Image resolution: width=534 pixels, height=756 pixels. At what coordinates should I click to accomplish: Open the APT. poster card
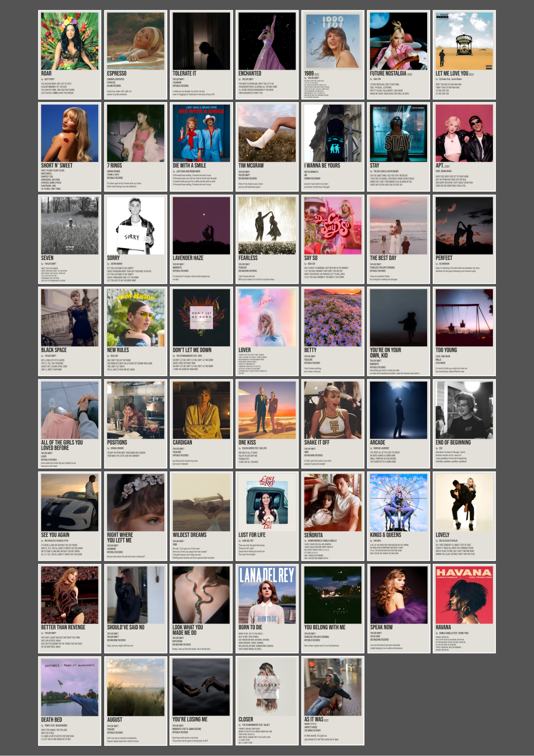464,147
